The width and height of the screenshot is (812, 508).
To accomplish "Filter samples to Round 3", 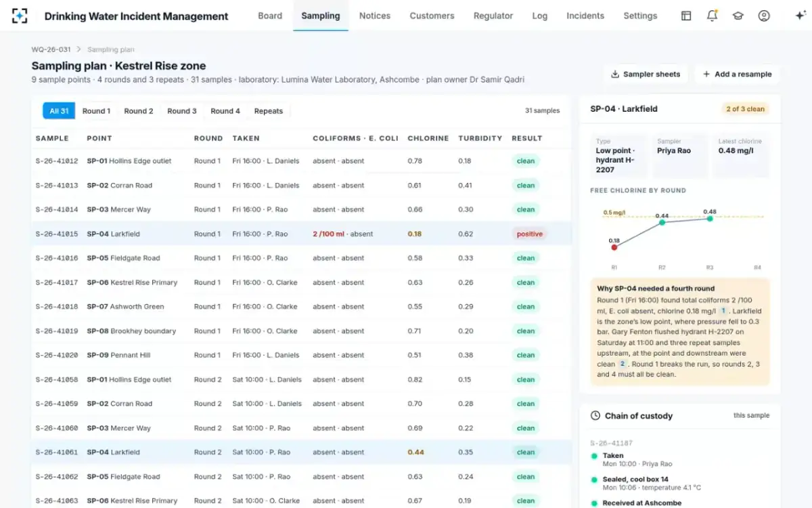I will (182, 111).
